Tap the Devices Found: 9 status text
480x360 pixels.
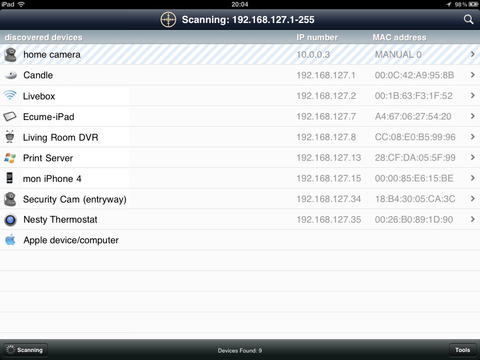coord(240,350)
